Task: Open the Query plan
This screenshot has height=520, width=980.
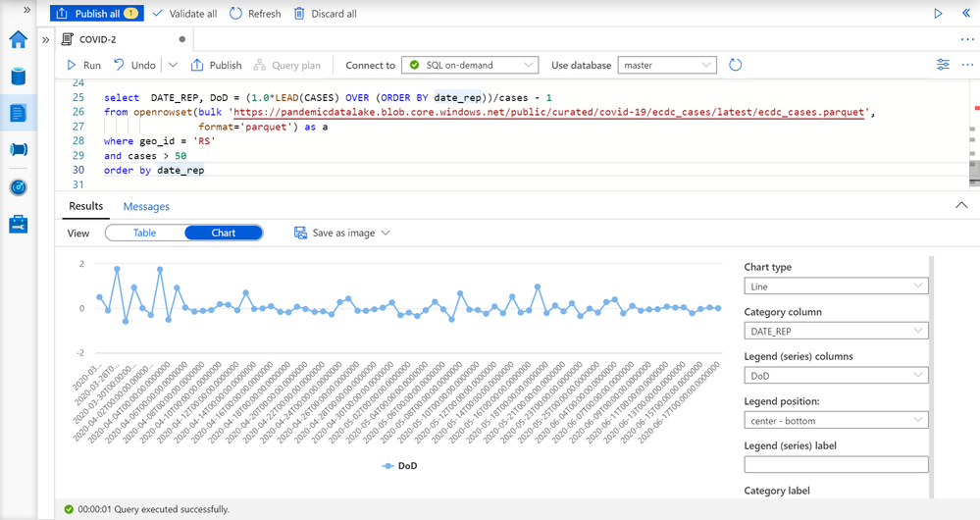Action: click(286, 65)
